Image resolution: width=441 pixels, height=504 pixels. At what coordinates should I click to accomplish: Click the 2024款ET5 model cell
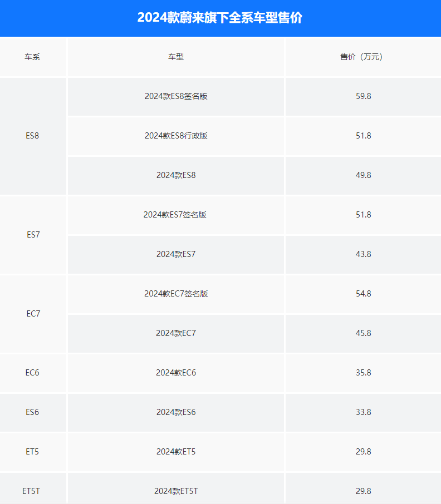click(176, 452)
